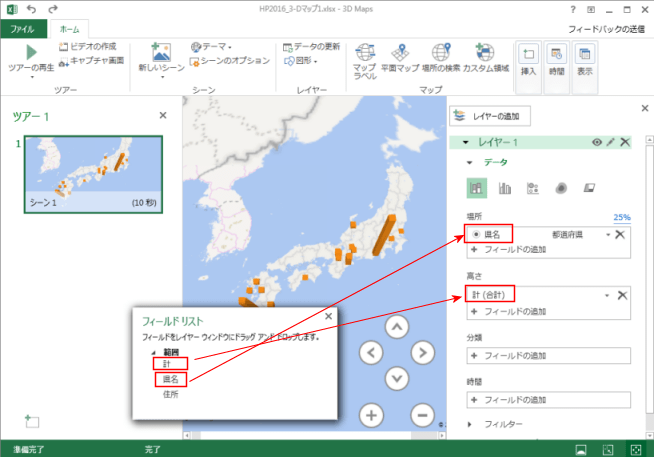Close the layer pane
Image resolution: width=654 pixels, height=457 pixels.
pyautogui.click(x=645, y=108)
